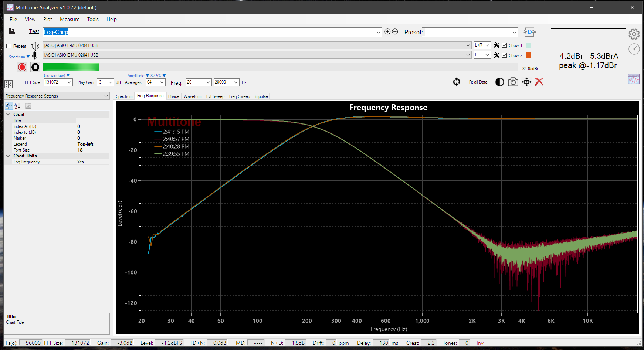The image size is (644, 350).
Task: Click the Fit all Data button
Action: pos(478,82)
